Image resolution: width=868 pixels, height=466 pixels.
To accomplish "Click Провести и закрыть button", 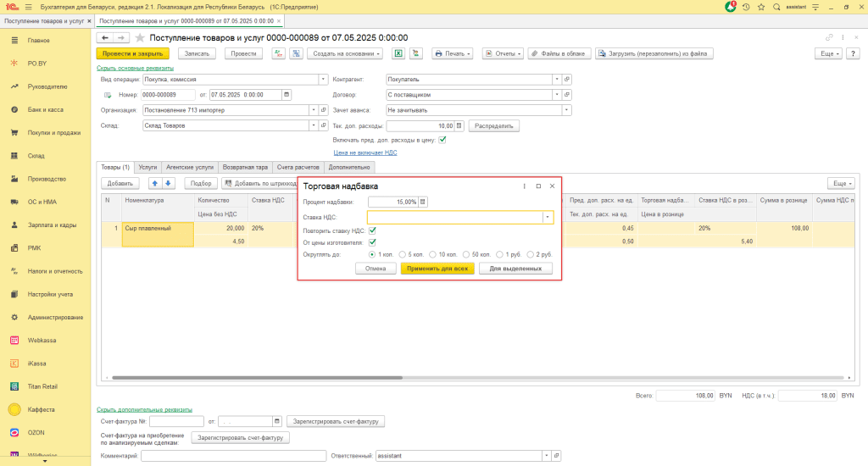I will 133,53.
